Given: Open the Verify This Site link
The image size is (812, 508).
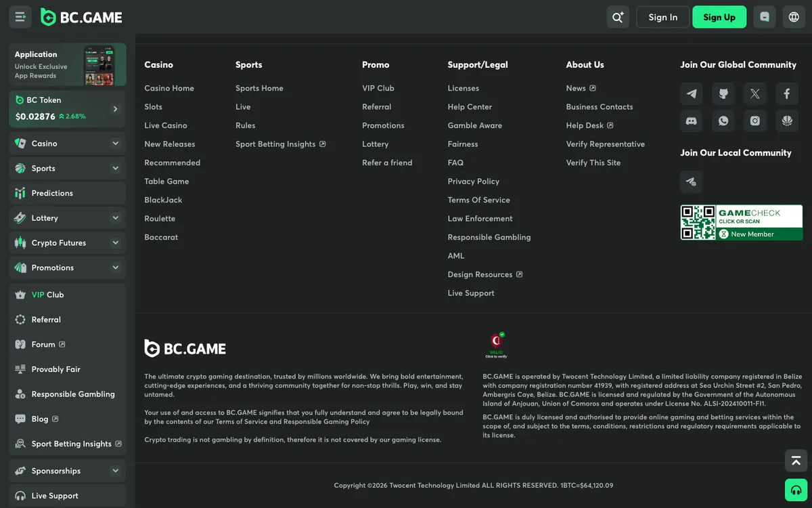Looking at the screenshot, I should click(593, 163).
